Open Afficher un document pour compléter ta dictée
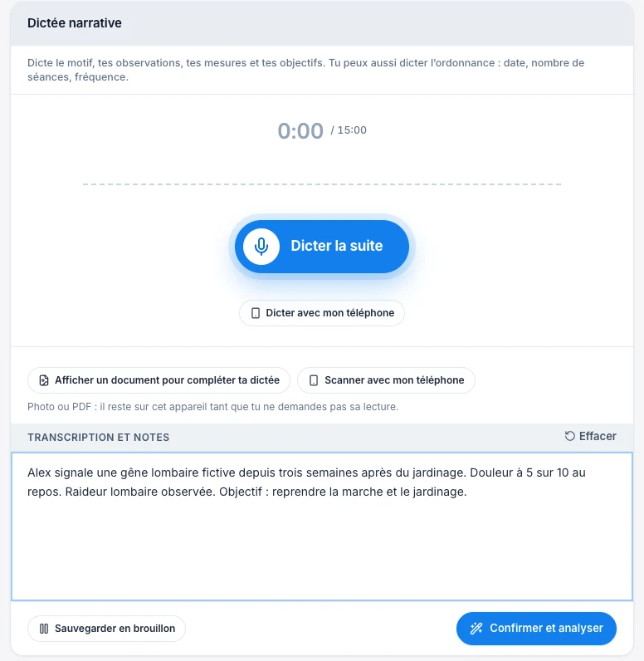The image size is (644, 661). (159, 380)
